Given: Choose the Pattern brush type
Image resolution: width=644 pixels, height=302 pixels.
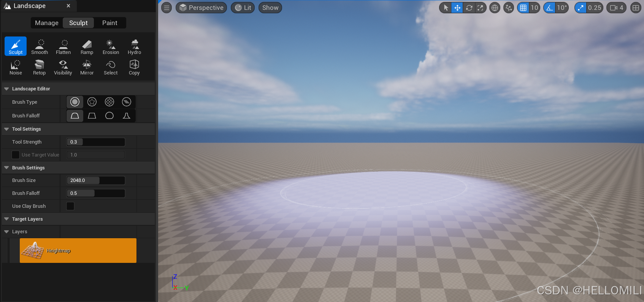Looking at the screenshot, I should point(109,102).
